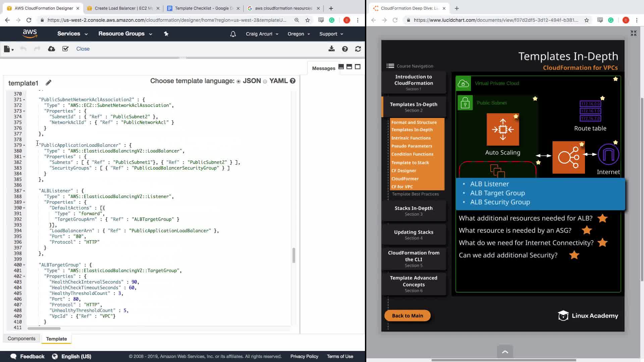Click the pin shortcut icon in the AWS navbar
This screenshot has height=362, width=644.
coord(166,34)
